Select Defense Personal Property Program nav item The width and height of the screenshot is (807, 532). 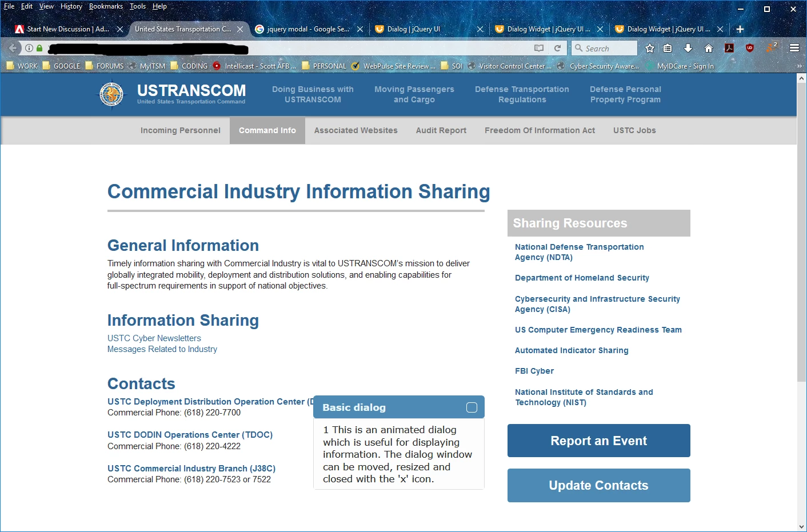click(625, 94)
